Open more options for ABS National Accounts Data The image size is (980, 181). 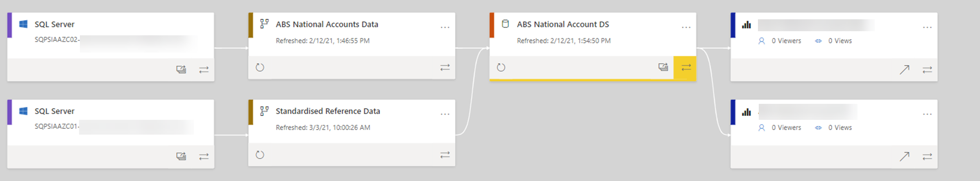(445, 27)
